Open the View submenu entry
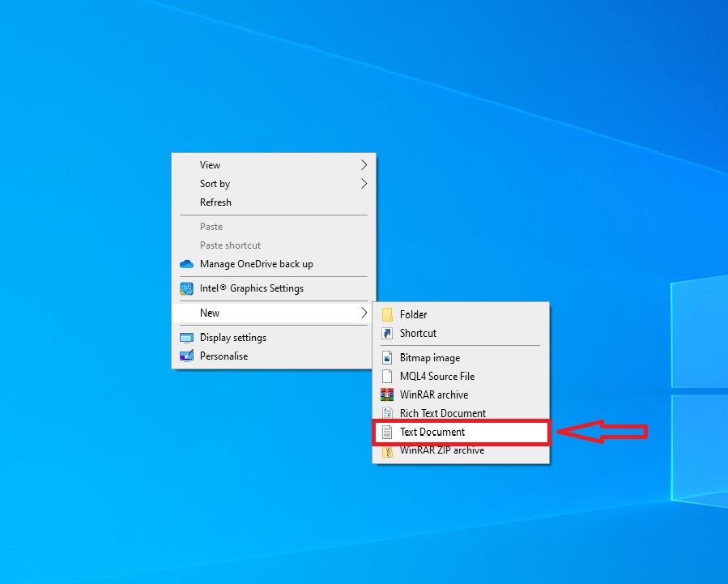This screenshot has width=728, height=584. [274, 164]
